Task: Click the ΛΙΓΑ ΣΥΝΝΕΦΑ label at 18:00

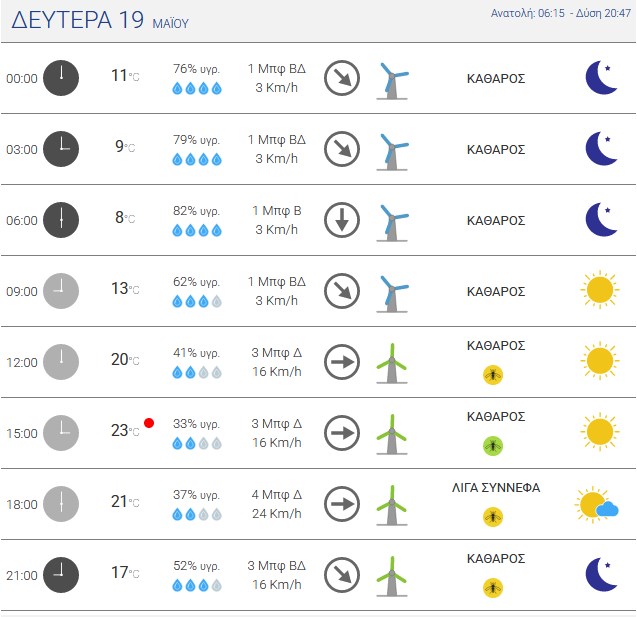Action: (x=496, y=487)
